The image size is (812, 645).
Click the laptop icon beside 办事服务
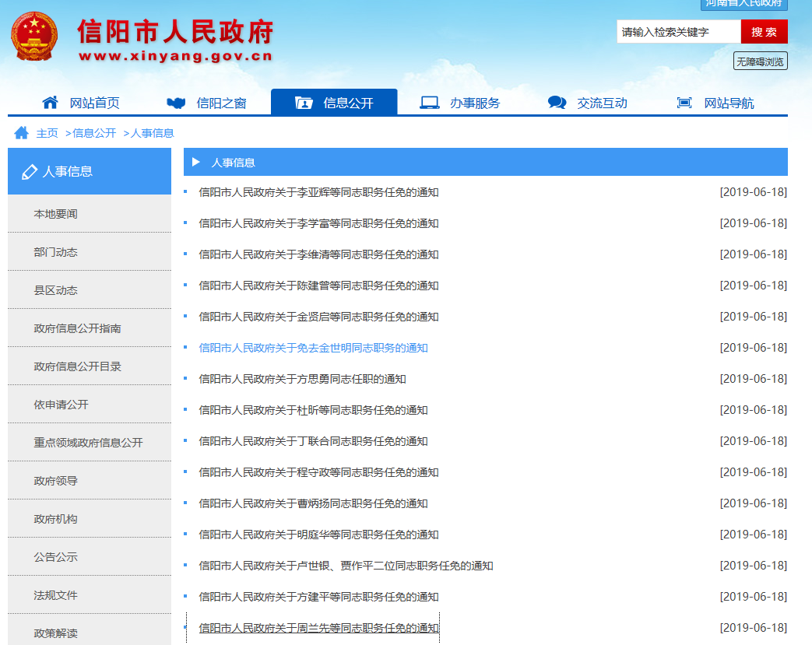[430, 103]
